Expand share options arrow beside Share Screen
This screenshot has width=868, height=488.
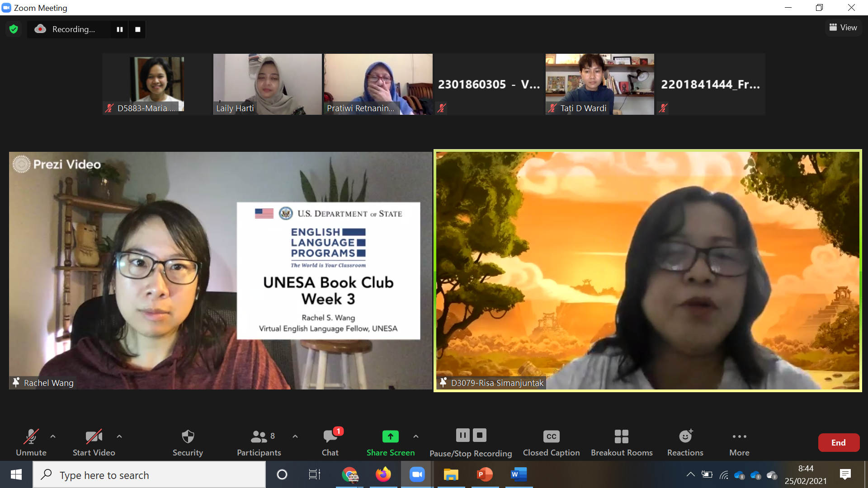pos(416,436)
